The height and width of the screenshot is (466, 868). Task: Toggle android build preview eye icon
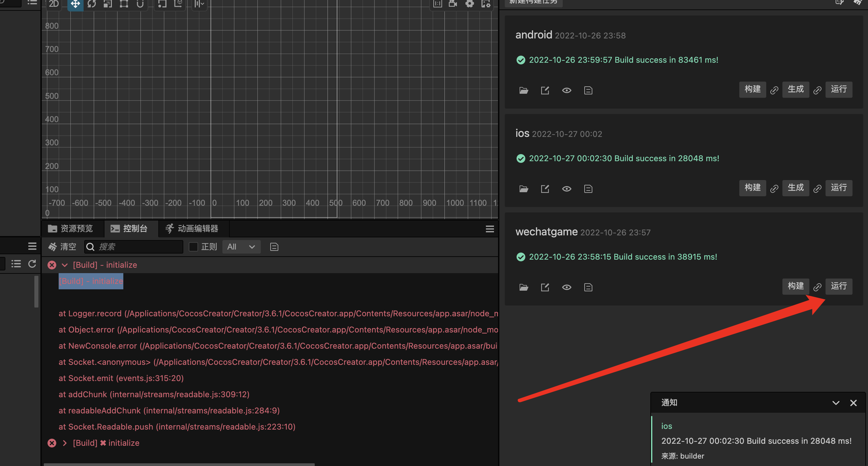point(566,90)
